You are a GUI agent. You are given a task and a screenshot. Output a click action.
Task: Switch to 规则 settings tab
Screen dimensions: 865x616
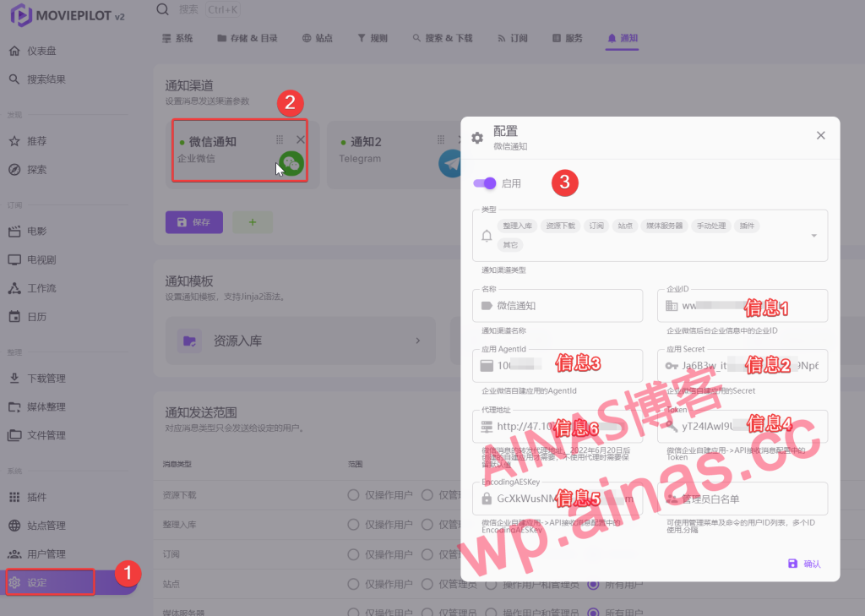(x=373, y=38)
